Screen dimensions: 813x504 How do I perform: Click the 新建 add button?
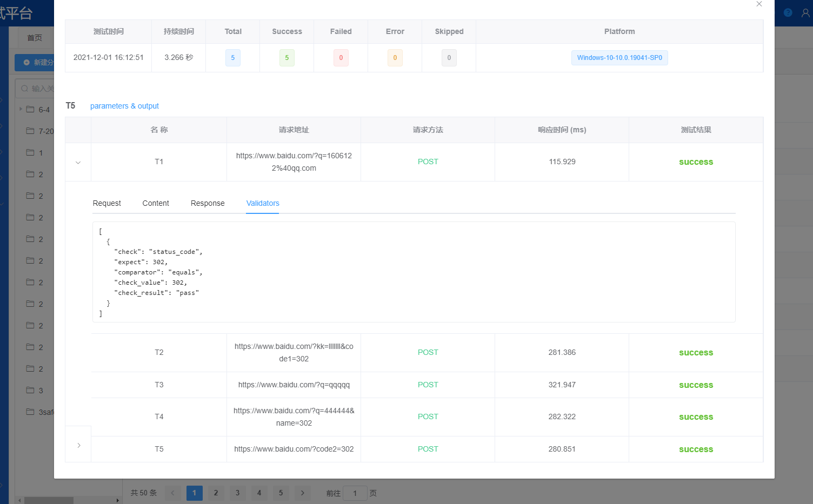click(35, 63)
